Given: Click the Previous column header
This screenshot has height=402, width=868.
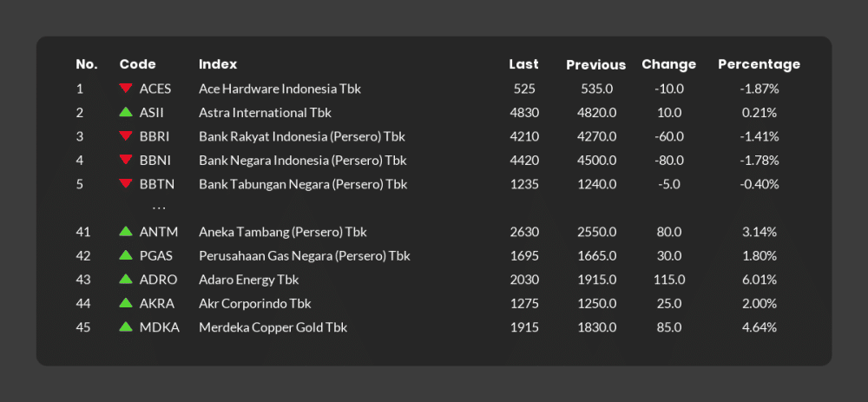Looking at the screenshot, I should [595, 65].
